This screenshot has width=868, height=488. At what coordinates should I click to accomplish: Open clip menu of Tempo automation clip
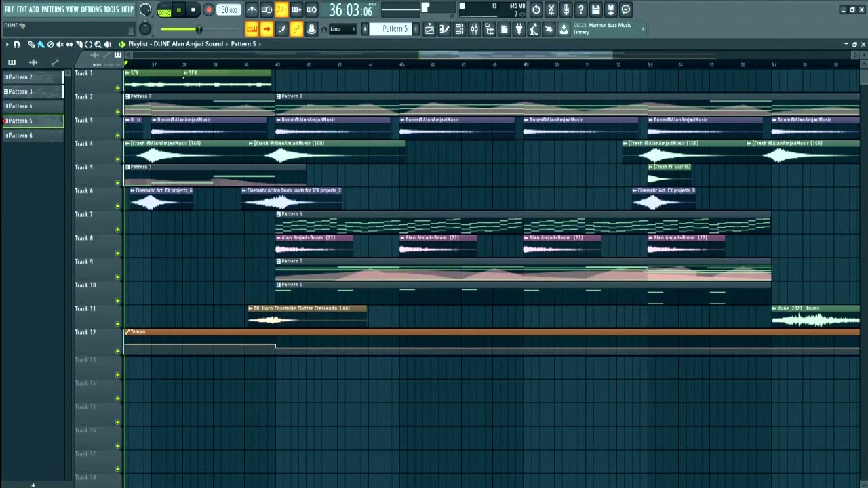point(127,332)
